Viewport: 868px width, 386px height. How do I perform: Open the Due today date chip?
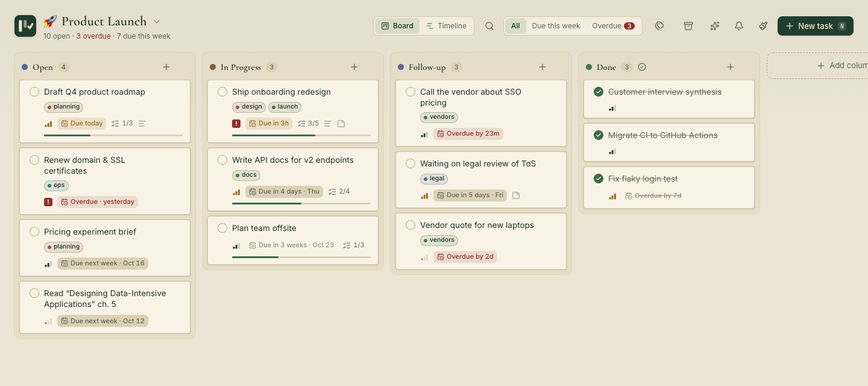(81, 124)
